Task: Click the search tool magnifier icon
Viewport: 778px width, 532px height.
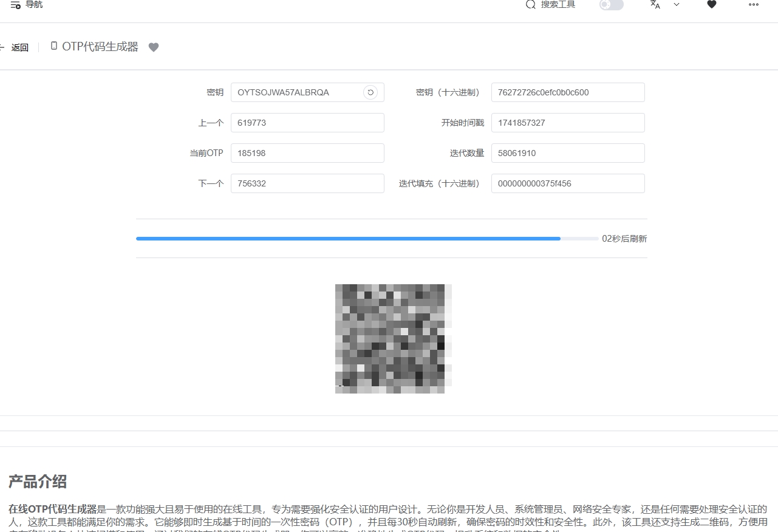Action: tap(530, 5)
